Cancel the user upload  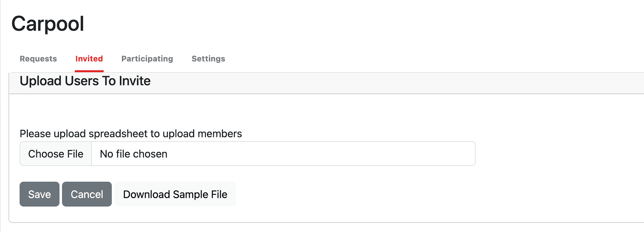pos(87,194)
